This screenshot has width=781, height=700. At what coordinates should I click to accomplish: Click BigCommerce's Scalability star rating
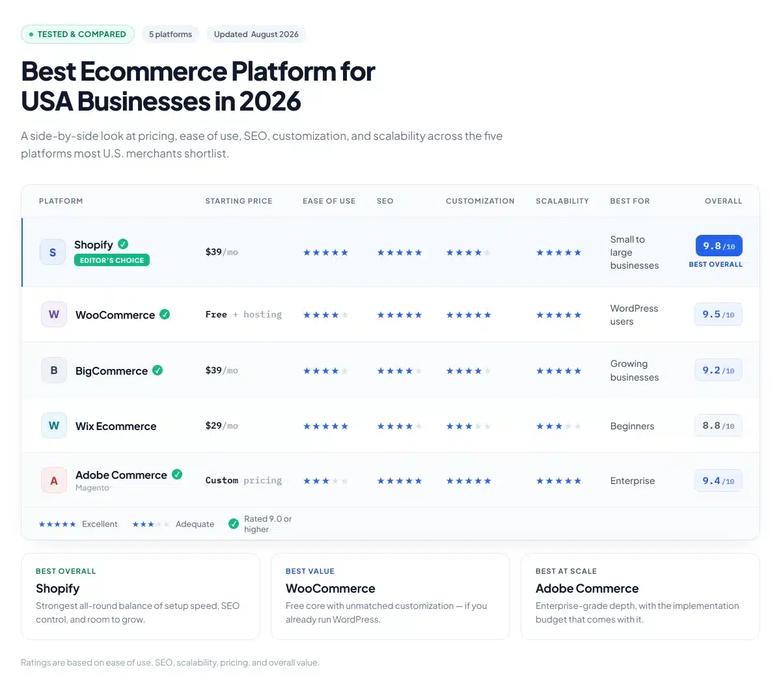click(558, 371)
